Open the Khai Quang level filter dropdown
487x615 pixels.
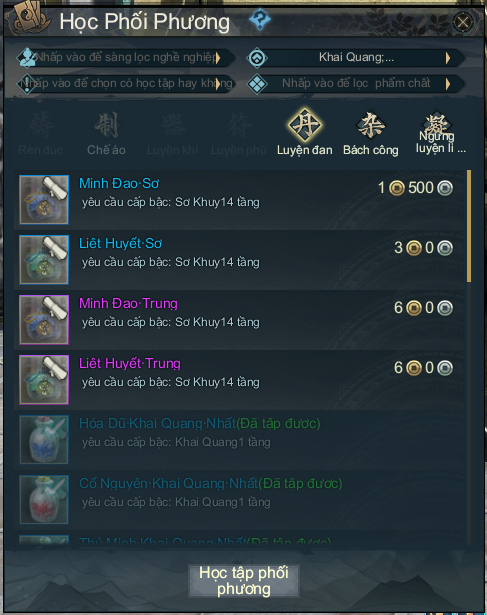(x=356, y=58)
